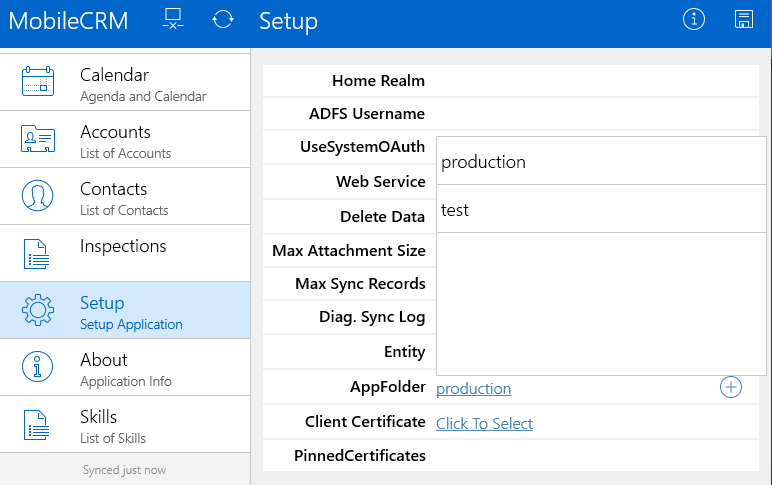Open About Application Info item
Viewport: 772px width, 485px height.
coord(125,367)
